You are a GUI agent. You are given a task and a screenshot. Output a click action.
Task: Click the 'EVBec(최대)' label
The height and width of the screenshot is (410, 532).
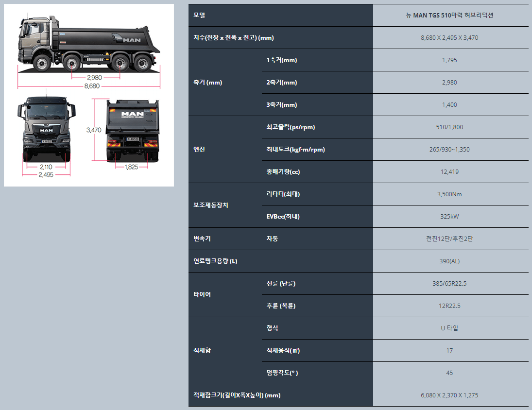(283, 216)
